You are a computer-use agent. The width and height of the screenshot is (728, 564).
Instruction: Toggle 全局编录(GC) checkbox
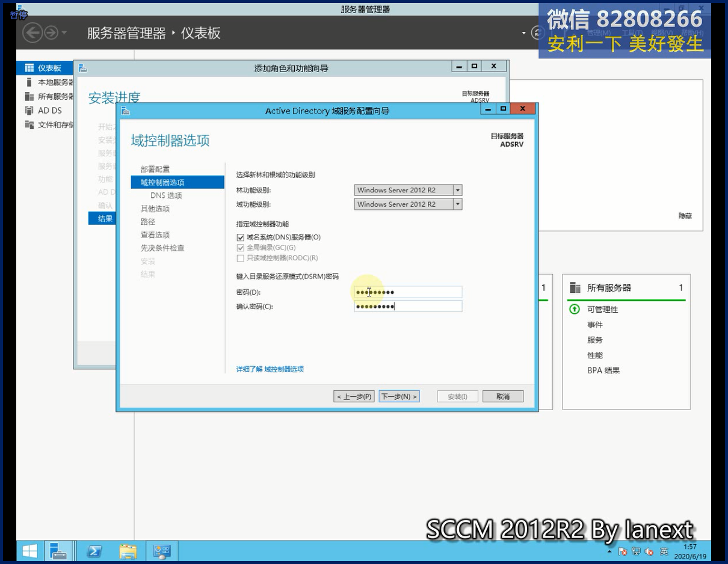pos(241,248)
